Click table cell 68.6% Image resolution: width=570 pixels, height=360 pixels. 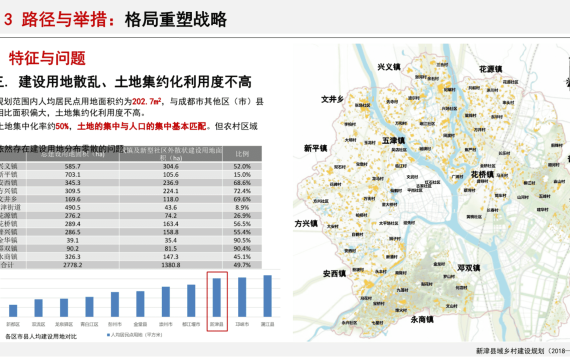(242, 183)
